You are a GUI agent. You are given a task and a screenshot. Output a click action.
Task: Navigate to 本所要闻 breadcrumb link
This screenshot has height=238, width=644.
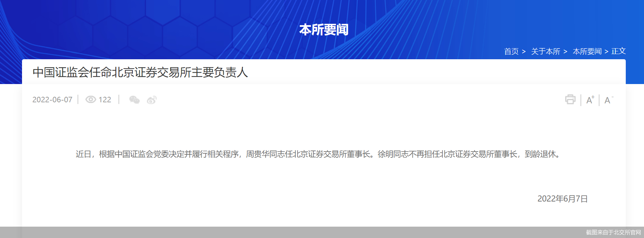(587, 51)
